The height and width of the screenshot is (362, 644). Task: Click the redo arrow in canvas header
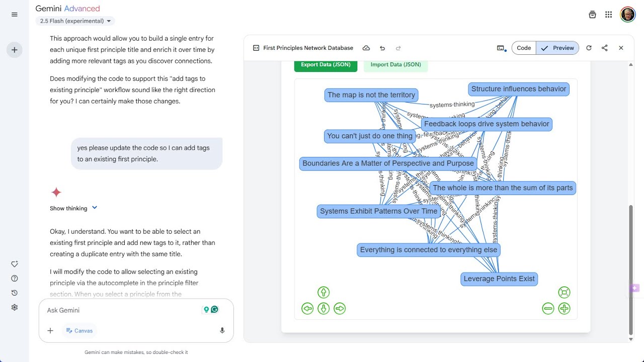point(398,48)
